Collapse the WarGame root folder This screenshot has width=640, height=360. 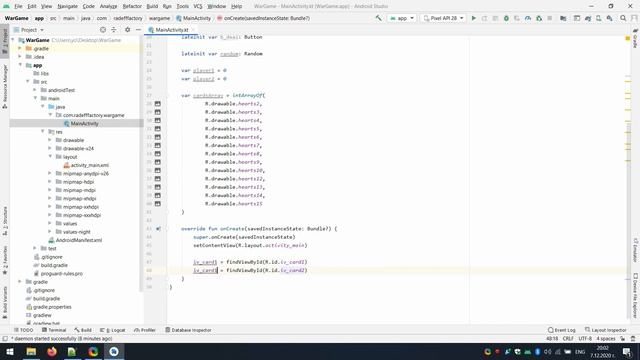pos(13,40)
